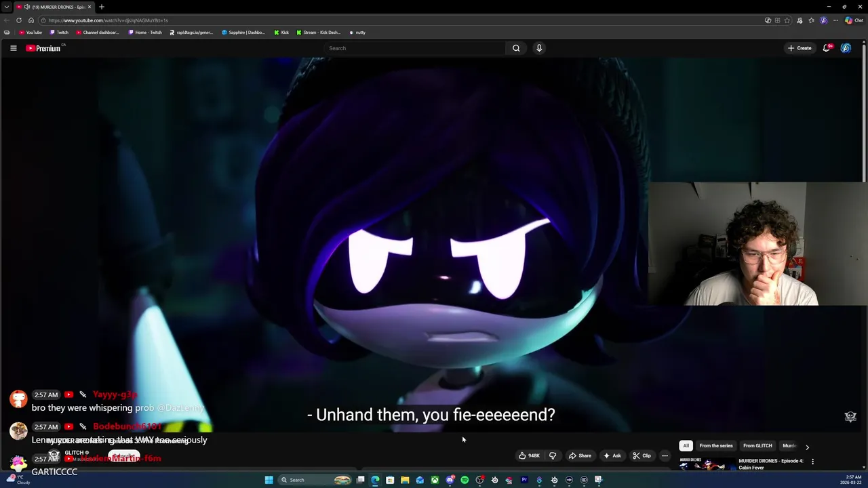
Task: Click the Windows taskbar Search box
Action: (315, 480)
